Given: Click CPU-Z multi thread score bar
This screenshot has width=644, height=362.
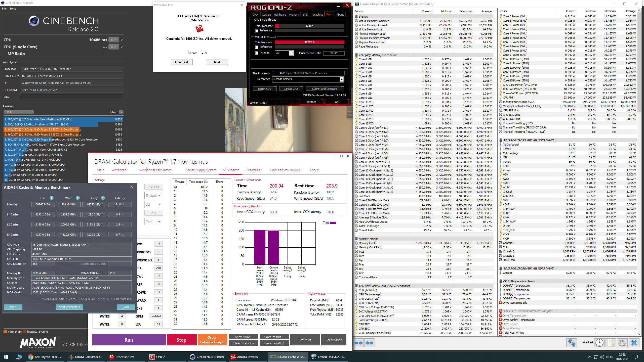Looking at the screenshot, I should coord(309,42).
